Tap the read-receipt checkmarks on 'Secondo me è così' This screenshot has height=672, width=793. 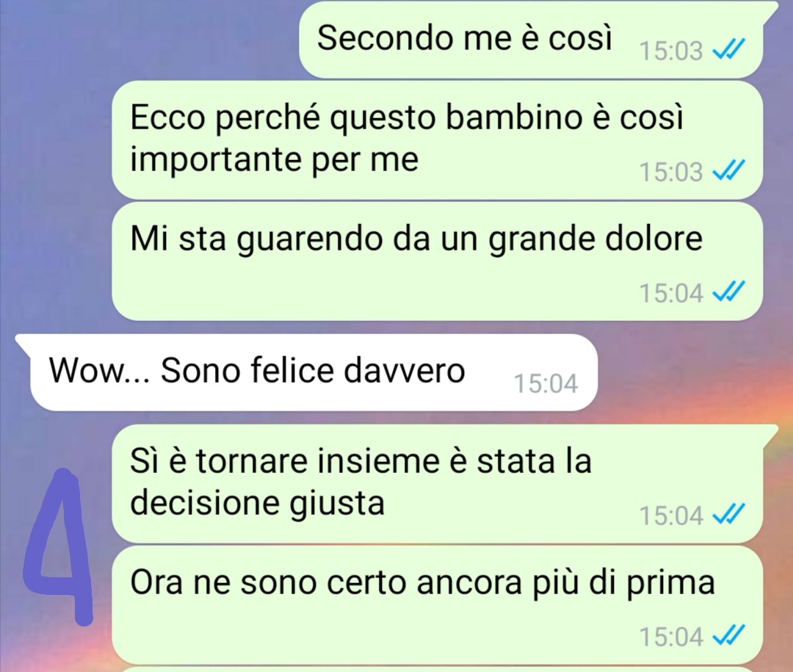[728, 50]
